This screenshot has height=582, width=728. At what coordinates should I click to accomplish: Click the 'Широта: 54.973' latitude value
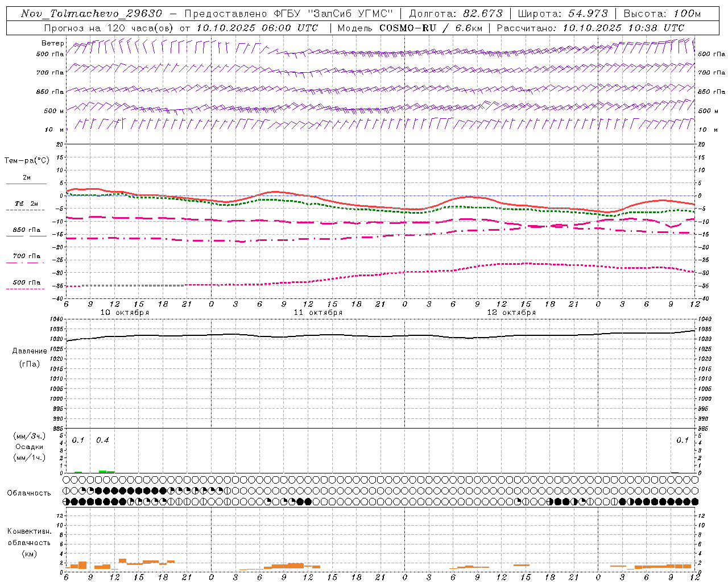[x=563, y=14]
